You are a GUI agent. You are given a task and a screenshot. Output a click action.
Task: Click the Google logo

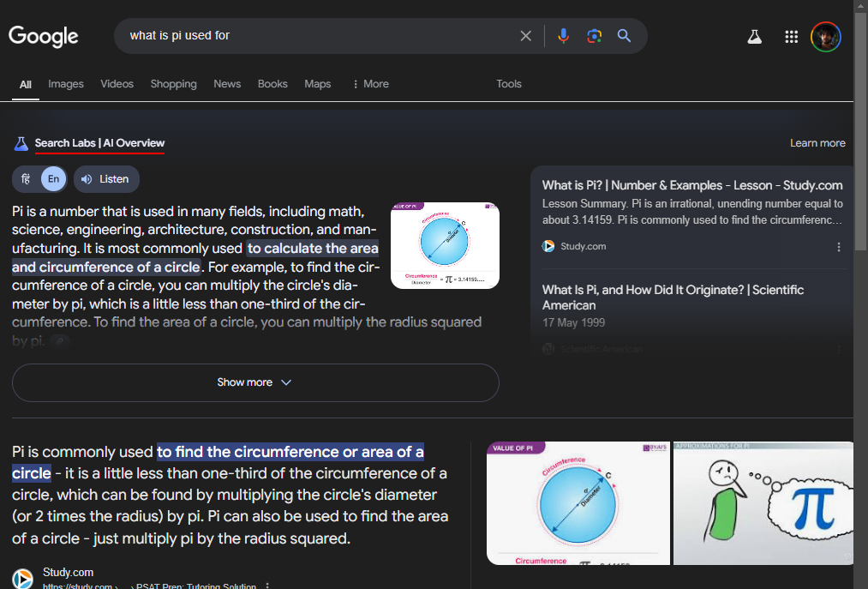[44, 36]
